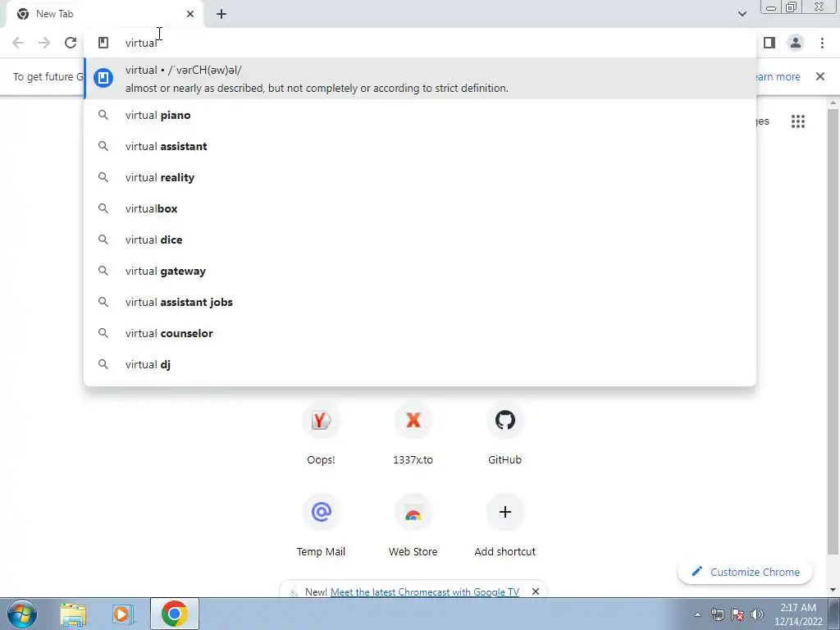Click the 'Learn more' link
This screenshot has height=630, width=840.
click(x=778, y=76)
